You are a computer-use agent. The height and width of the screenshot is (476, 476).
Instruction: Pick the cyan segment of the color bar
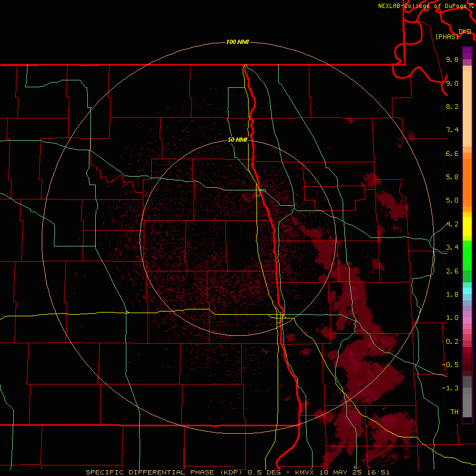coord(467,291)
